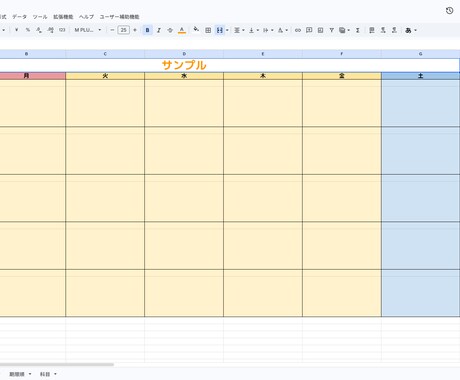The width and height of the screenshot is (460, 380).
Task: Expand filter views dropdown arrow
Action: pyautogui.click(x=349, y=30)
